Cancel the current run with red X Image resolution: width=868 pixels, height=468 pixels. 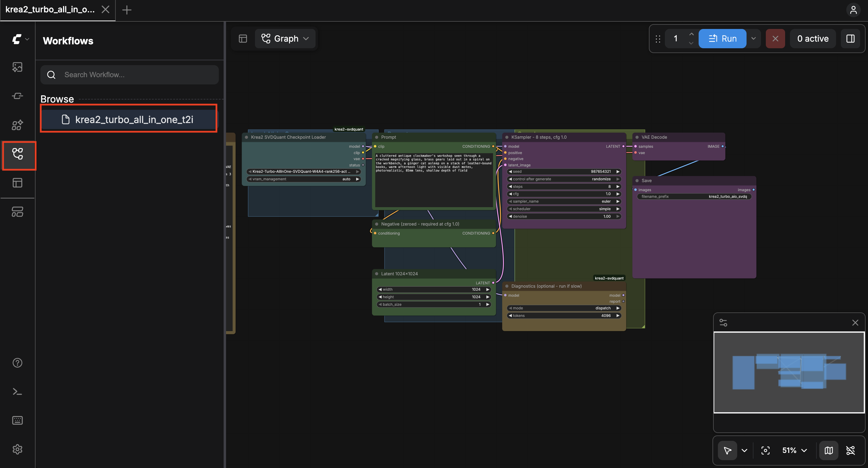[x=775, y=39]
